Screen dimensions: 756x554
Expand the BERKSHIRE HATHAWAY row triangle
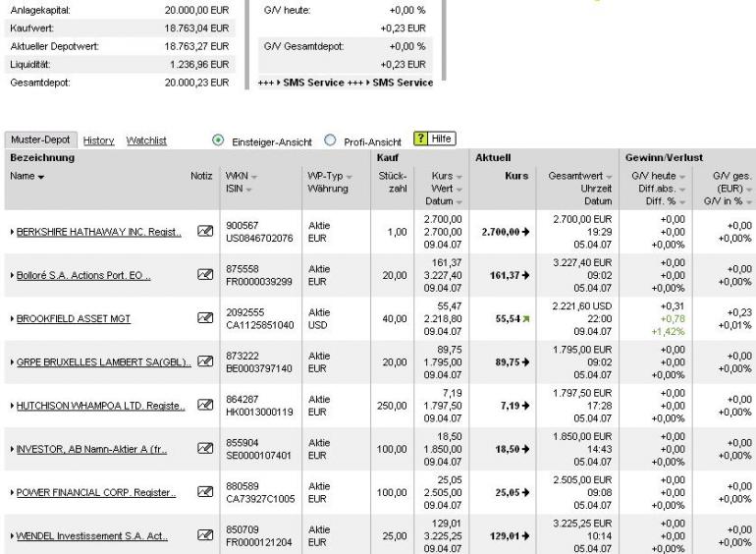point(12,232)
